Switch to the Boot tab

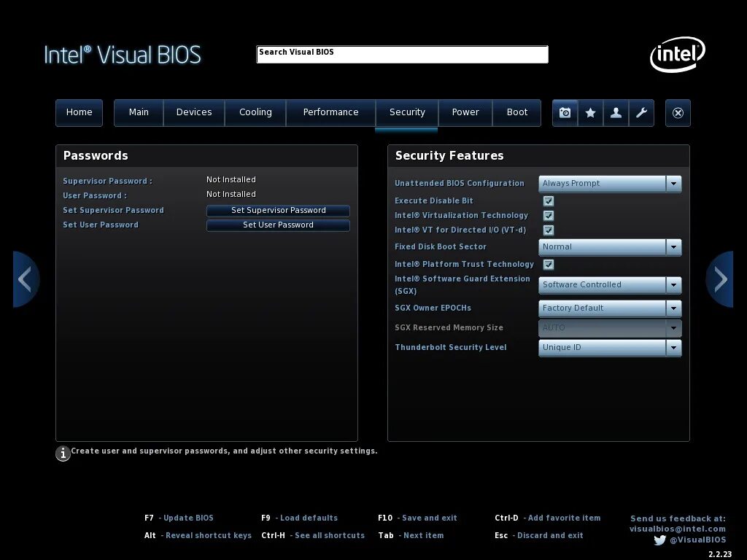point(517,113)
